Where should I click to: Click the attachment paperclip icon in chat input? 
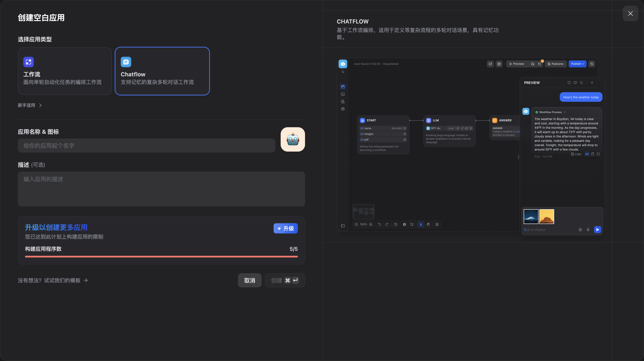(x=580, y=230)
